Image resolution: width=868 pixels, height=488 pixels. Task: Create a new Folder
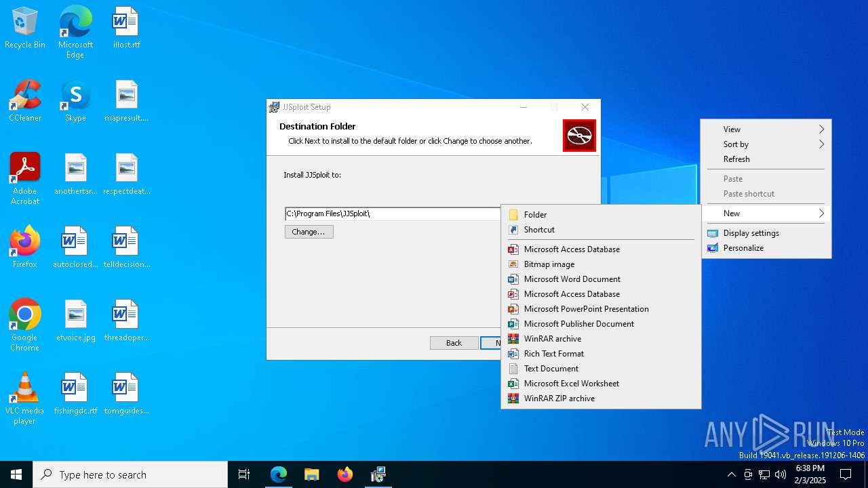coord(601,215)
